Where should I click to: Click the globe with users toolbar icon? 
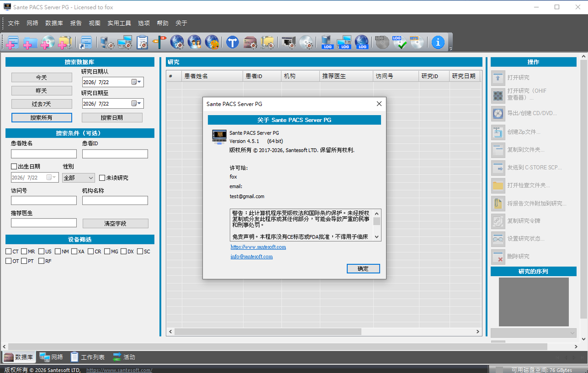(194, 42)
